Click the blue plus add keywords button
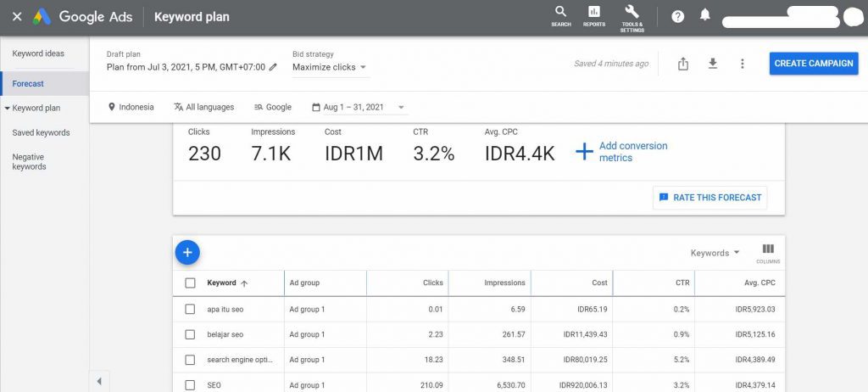The image size is (868, 392). (x=187, y=252)
